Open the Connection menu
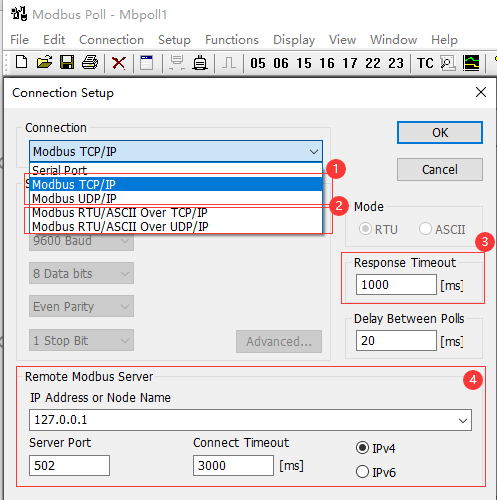 tap(111, 40)
